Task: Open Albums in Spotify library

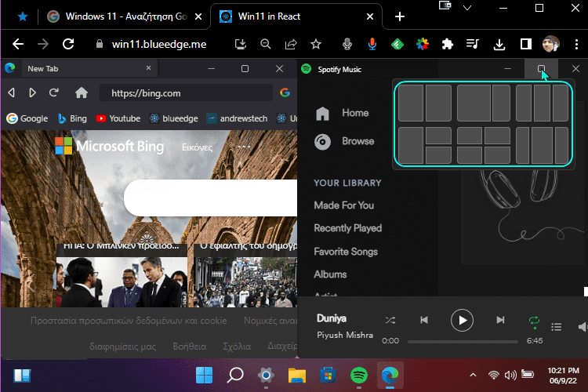Action: (330, 274)
